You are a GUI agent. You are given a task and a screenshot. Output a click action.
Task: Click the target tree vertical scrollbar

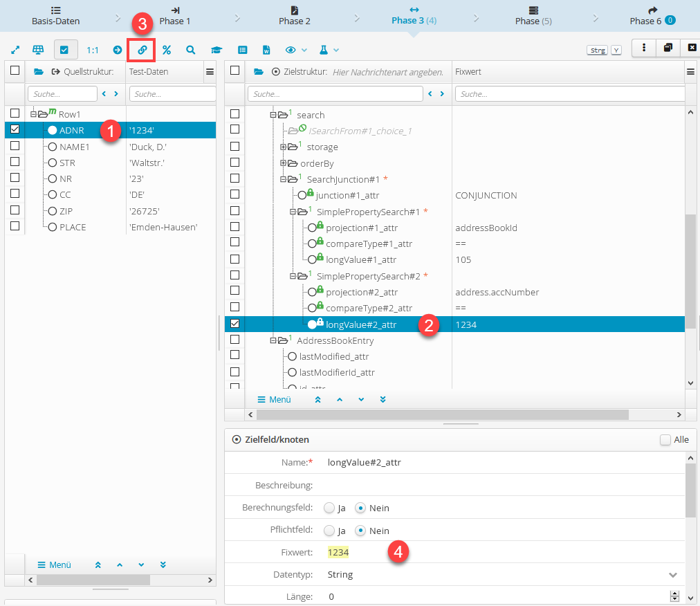coord(690,271)
